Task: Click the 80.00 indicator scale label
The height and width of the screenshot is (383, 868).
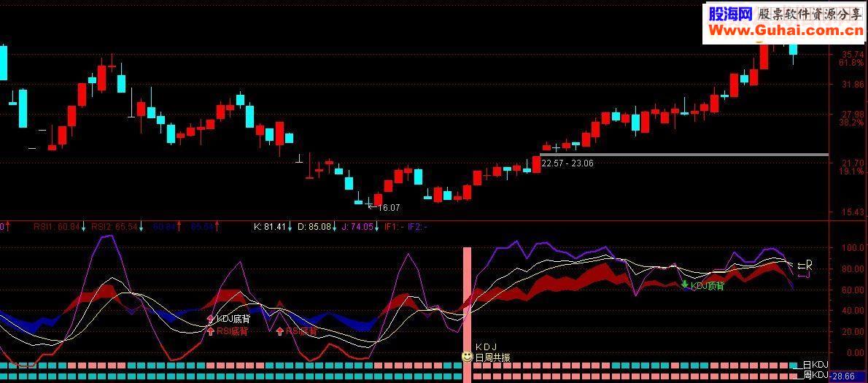Action: [853, 269]
